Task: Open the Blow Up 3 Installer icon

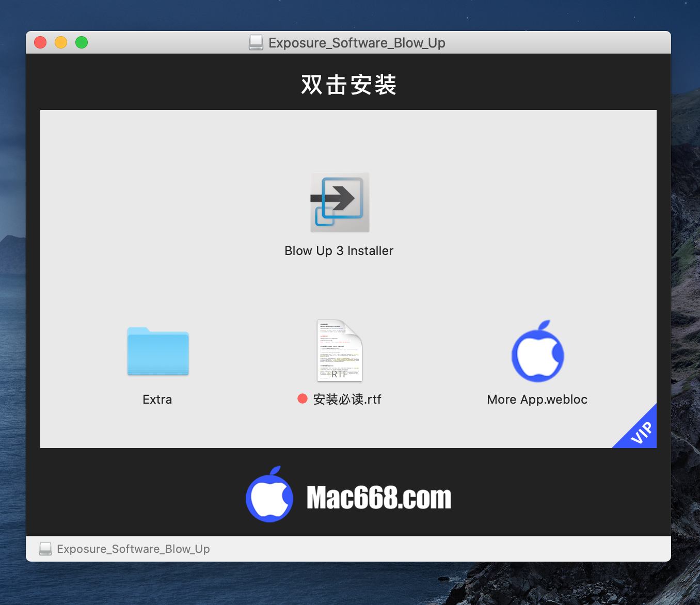Action: click(x=340, y=202)
